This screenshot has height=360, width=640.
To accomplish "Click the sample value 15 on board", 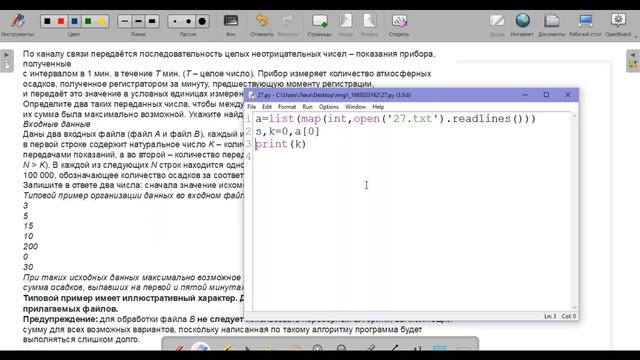I will point(28,226).
